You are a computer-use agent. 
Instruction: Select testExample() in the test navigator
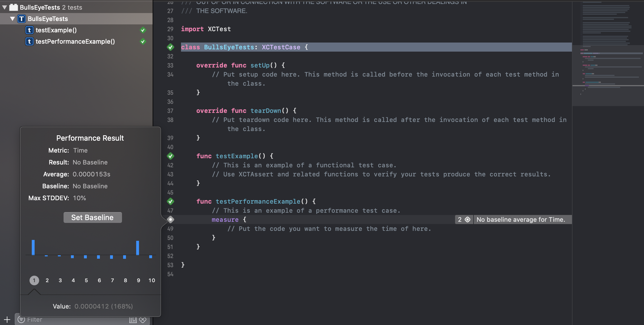56,30
